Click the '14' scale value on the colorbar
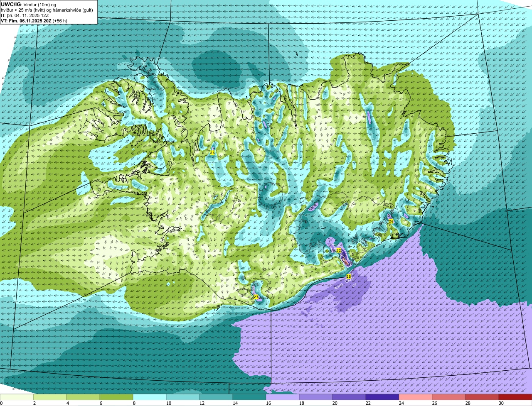The height and width of the screenshot is (406, 532). (234, 403)
